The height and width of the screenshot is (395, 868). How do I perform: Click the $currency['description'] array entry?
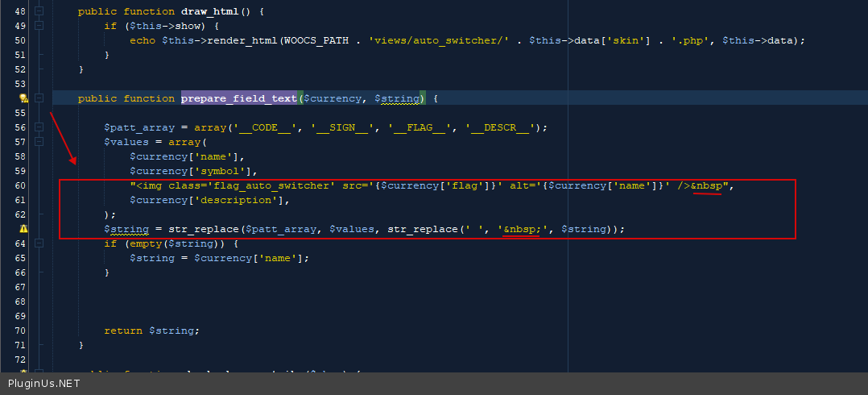click(x=209, y=200)
